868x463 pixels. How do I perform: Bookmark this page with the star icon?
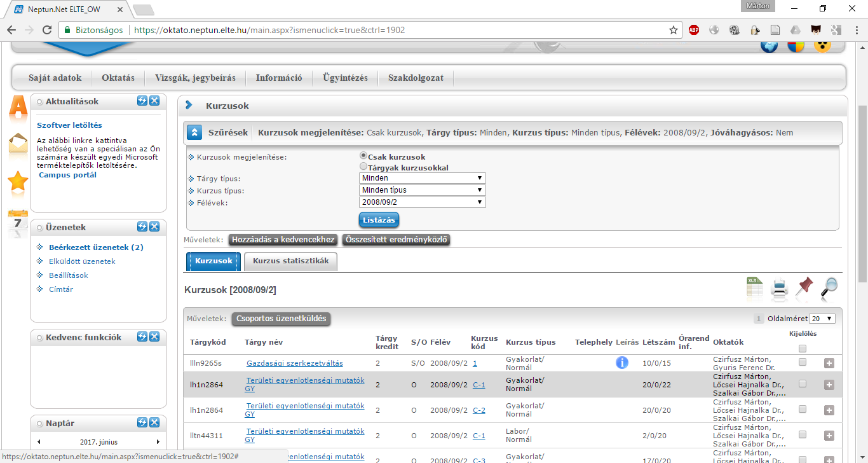pyautogui.click(x=674, y=30)
